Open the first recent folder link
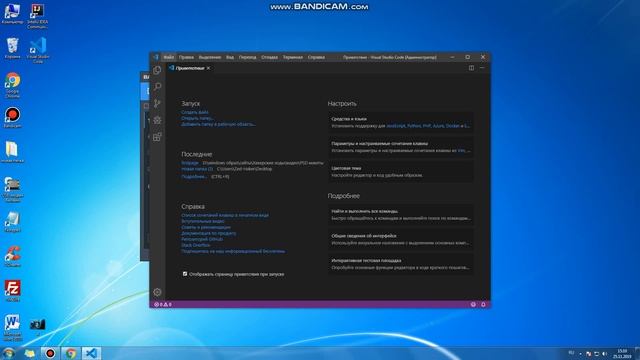The image size is (640, 360). pos(190,163)
